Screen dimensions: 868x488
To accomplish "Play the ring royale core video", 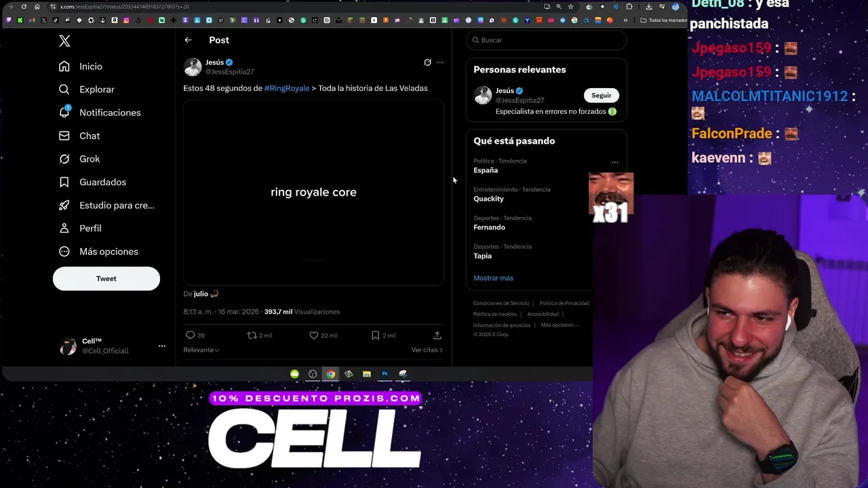I will point(313,192).
